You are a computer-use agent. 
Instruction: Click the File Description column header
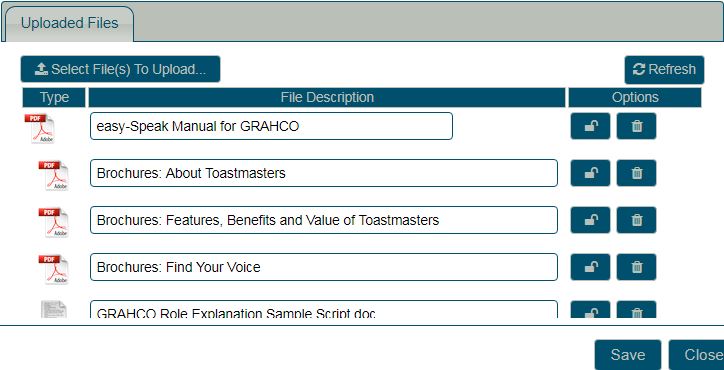[x=327, y=97]
